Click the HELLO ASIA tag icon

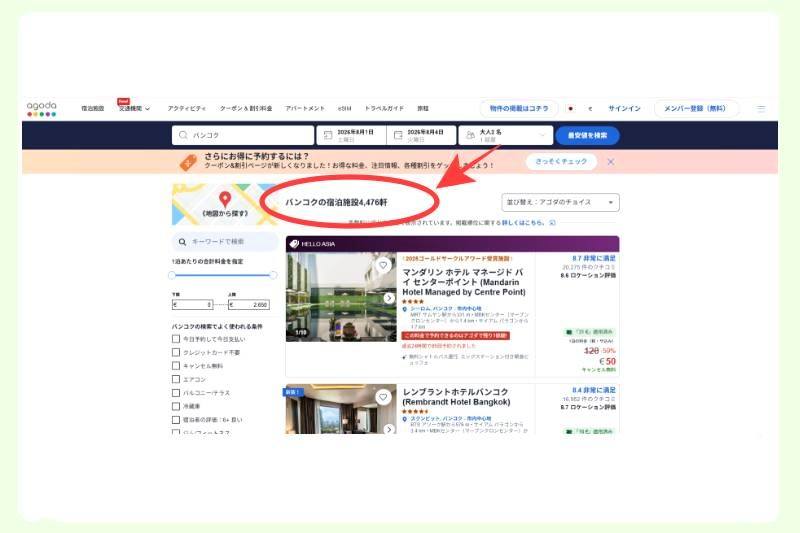[294, 244]
